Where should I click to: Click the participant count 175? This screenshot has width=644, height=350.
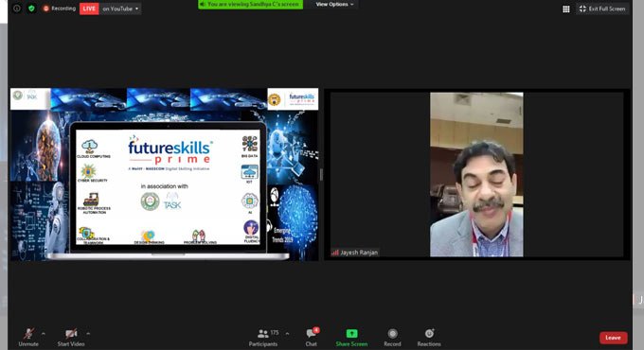275,332
